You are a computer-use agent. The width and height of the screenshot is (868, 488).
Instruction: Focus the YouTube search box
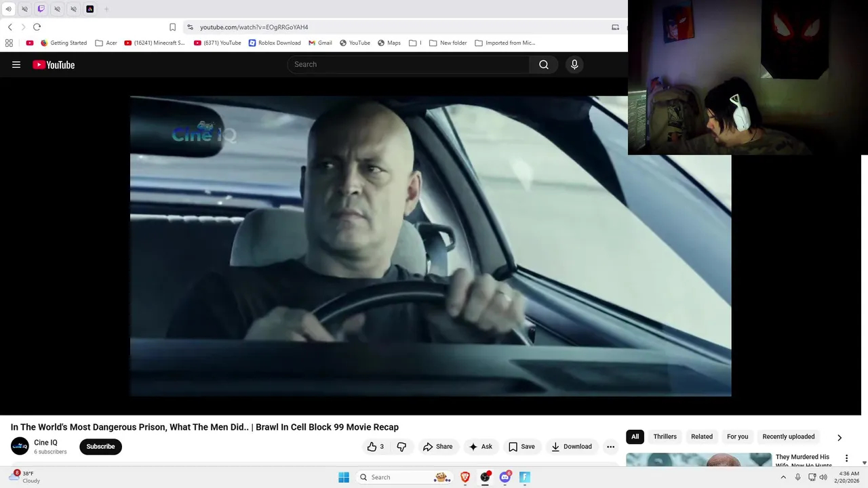pyautogui.click(x=408, y=64)
